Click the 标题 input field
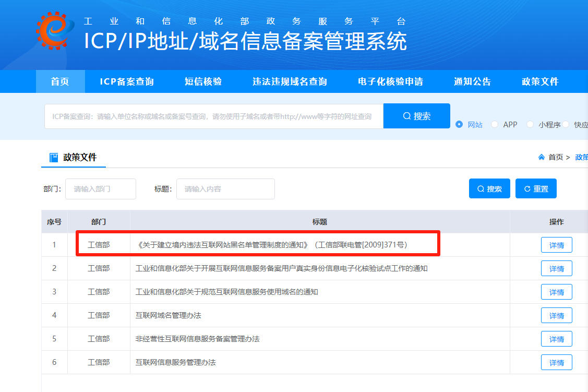Image resolution: width=588 pixels, height=392 pixels. pos(225,188)
